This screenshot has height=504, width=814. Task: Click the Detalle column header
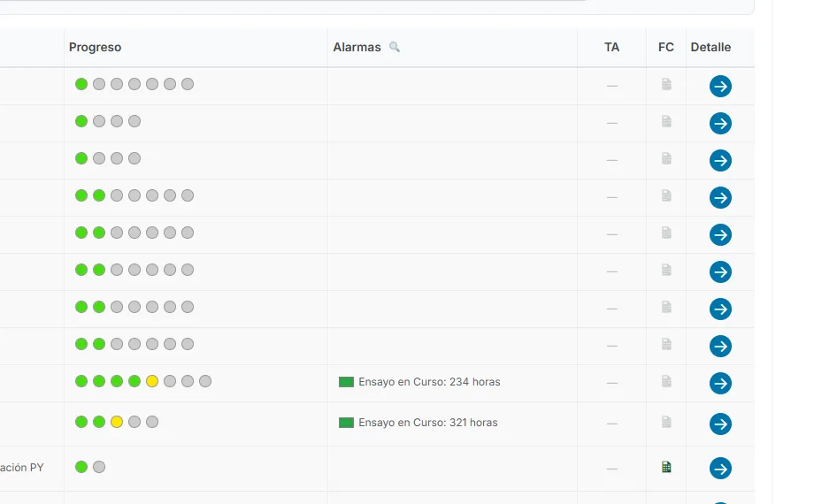pyautogui.click(x=710, y=47)
